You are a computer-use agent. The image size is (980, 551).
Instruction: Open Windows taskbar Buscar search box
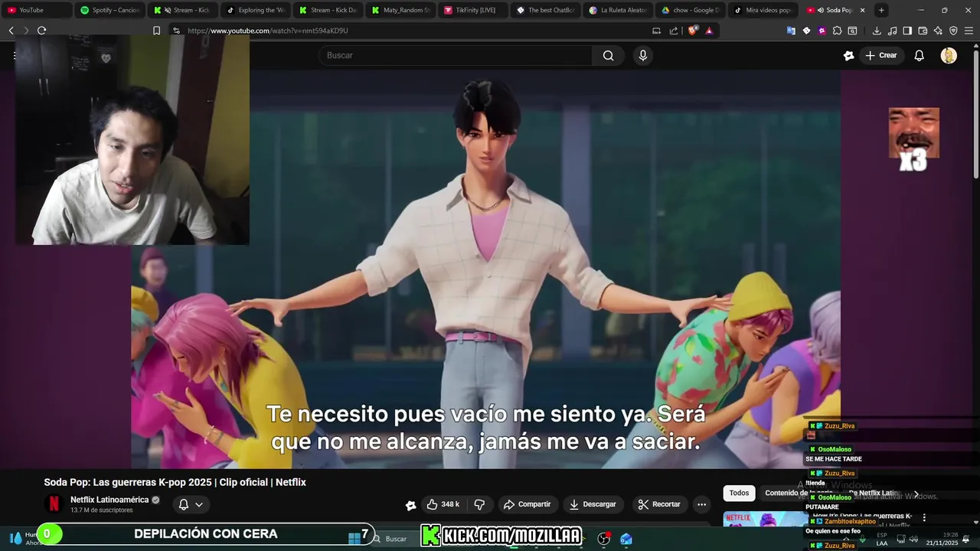[396, 539]
